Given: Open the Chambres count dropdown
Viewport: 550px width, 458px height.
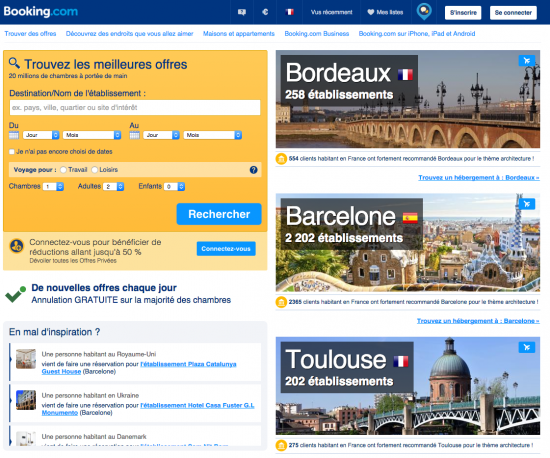Looking at the screenshot, I should pos(53,187).
